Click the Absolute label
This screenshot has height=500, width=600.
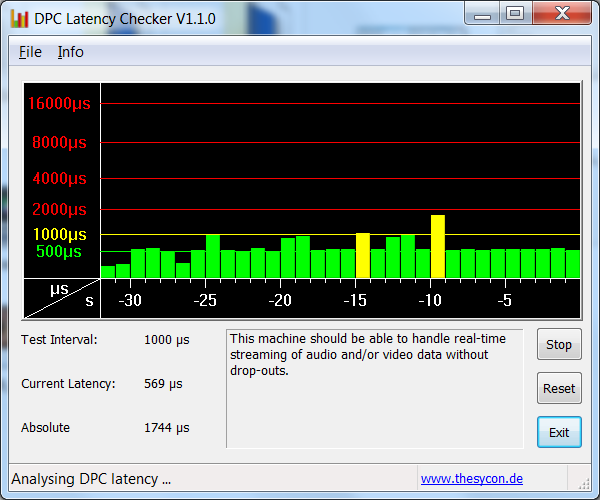pyautogui.click(x=45, y=428)
